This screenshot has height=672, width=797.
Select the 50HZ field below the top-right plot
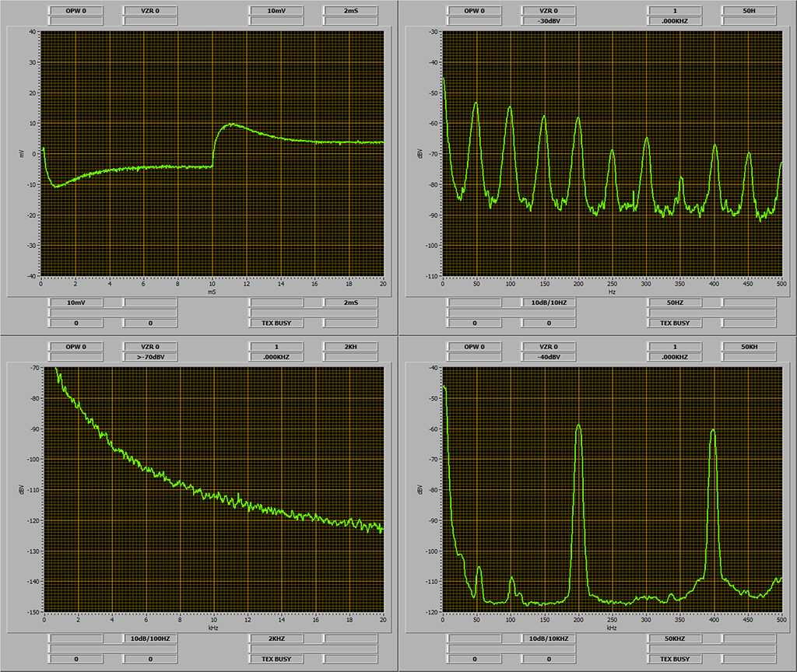click(674, 303)
